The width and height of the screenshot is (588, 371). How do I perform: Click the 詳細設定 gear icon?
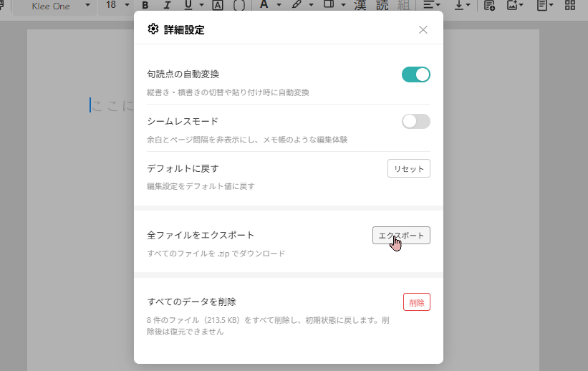(x=153, y=29)
